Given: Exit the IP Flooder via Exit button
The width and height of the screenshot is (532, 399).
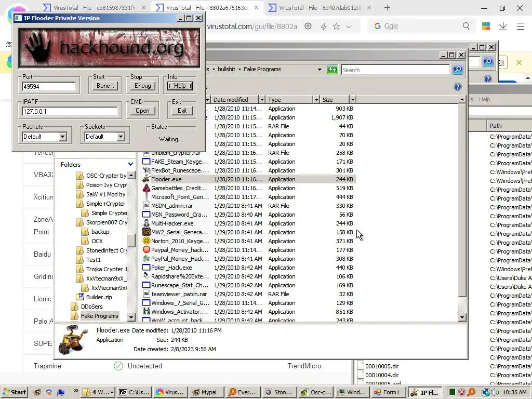Looking at the screenshot, I should [182, 111].
